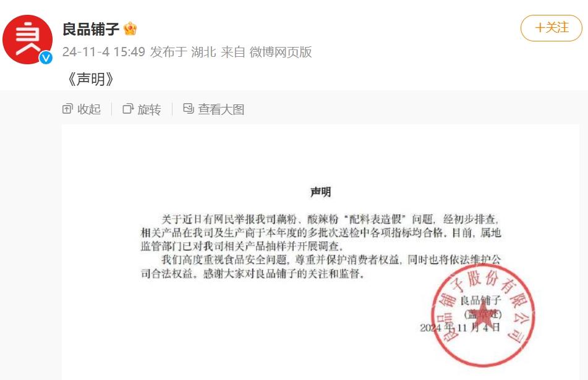
Task: Open the 微博网页版 source link
Action: coord(281,52)
